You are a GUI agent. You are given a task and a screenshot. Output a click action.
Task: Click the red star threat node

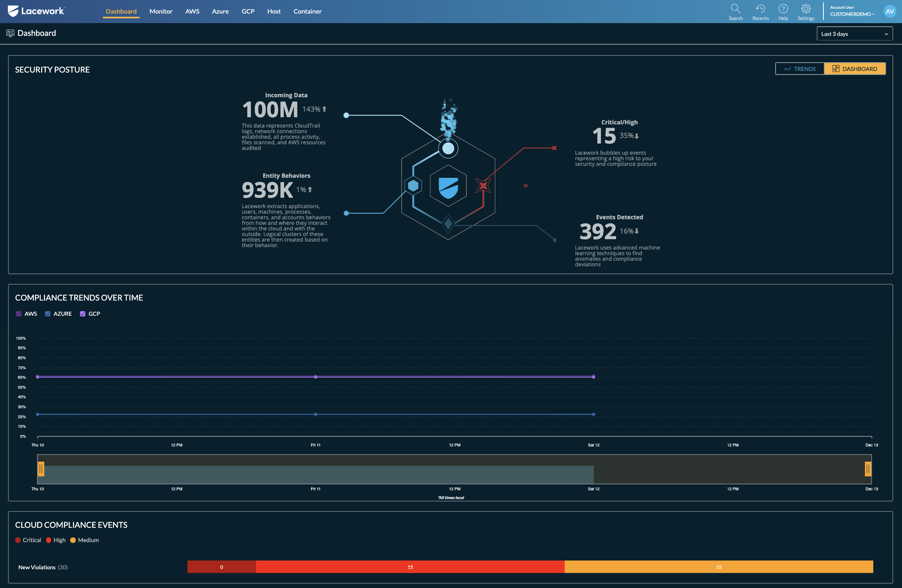pos(483,185)
